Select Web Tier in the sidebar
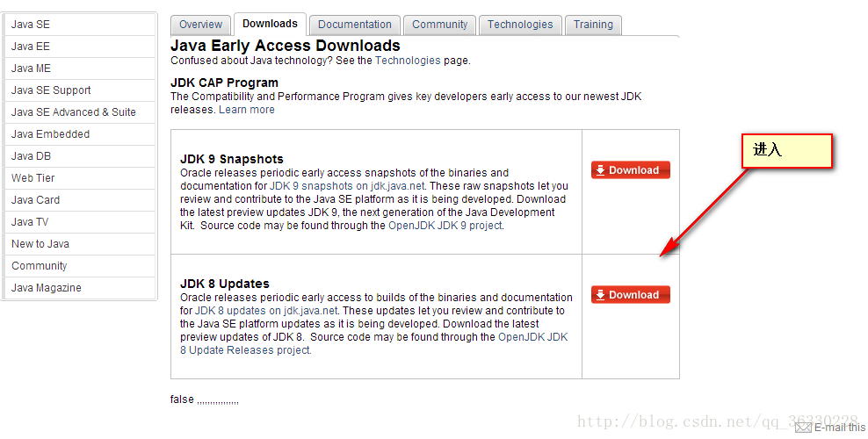868x439 pixels. pyautogui.click(x=79, y=178)
